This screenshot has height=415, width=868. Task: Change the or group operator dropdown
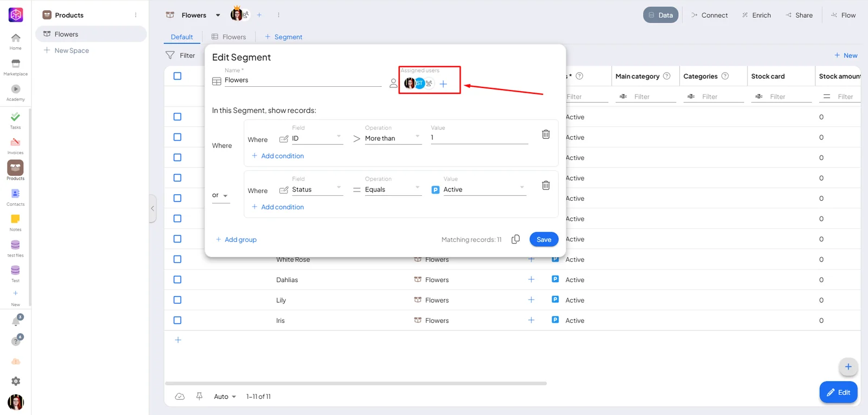220,195
